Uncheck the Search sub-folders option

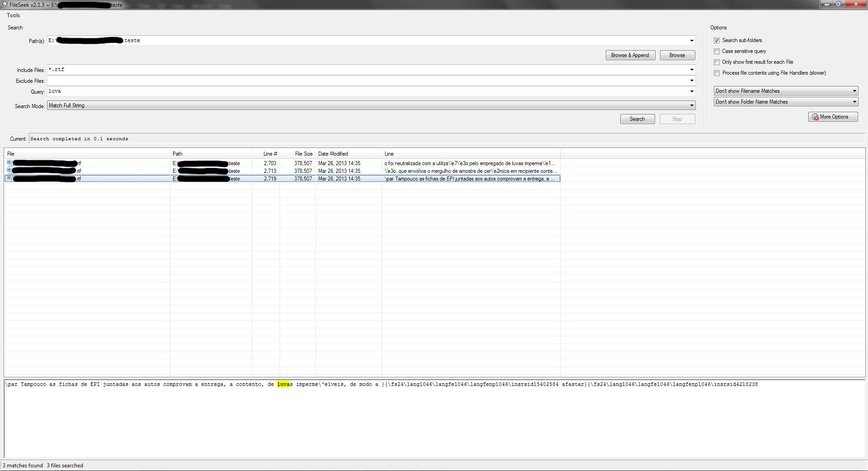pyautogui.click(x=717, y=41)
